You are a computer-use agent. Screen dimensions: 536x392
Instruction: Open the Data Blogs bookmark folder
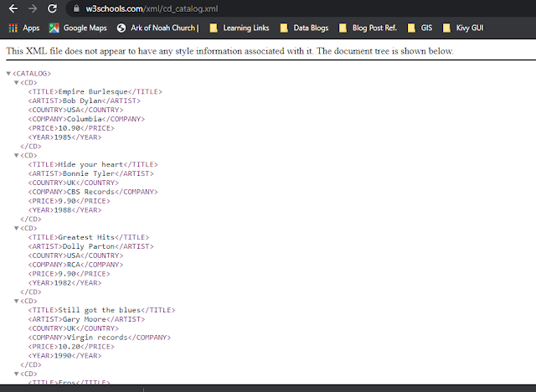304,28
